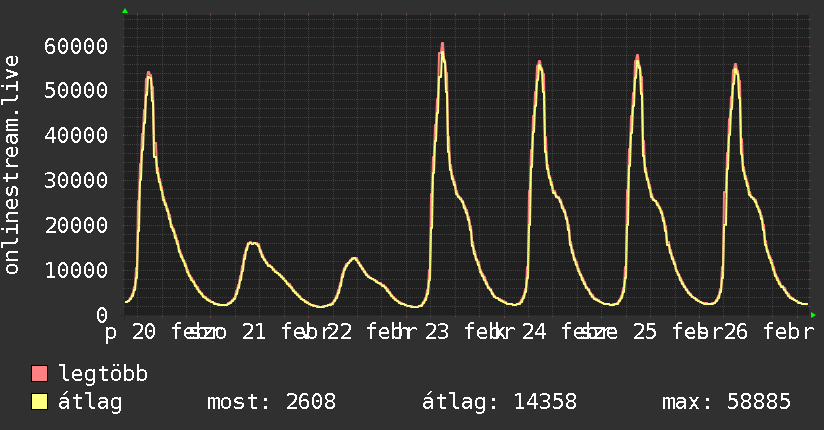824x430 pixels.
Task: Select the átlag legend label beside yellow swatch
Action: coord(90,402)
